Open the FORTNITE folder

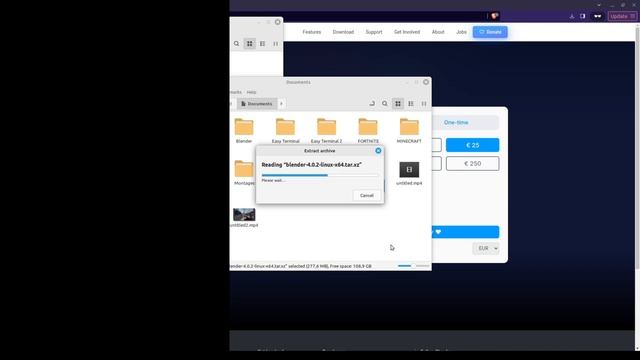point(368,131)
